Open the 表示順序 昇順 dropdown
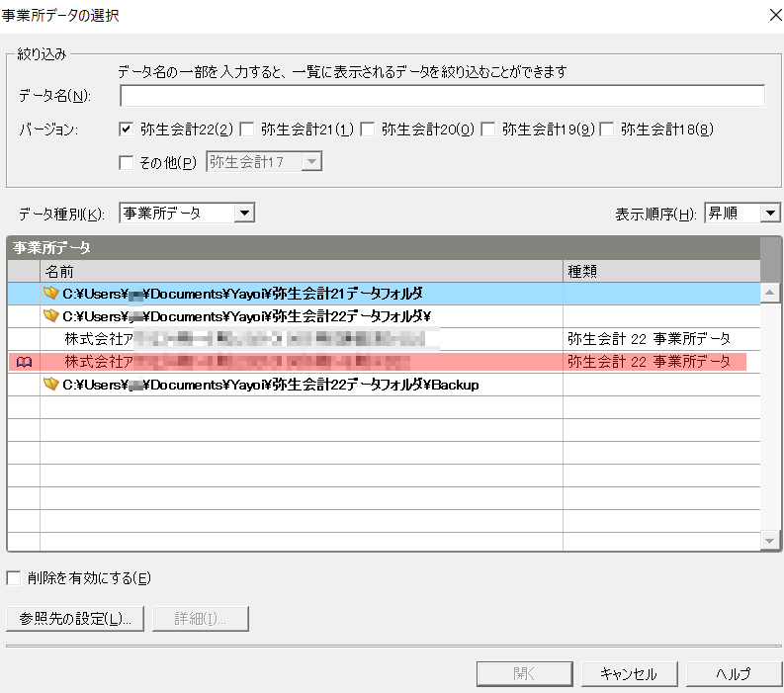This screenshot has height=693, width=784. tap(770, 213)
